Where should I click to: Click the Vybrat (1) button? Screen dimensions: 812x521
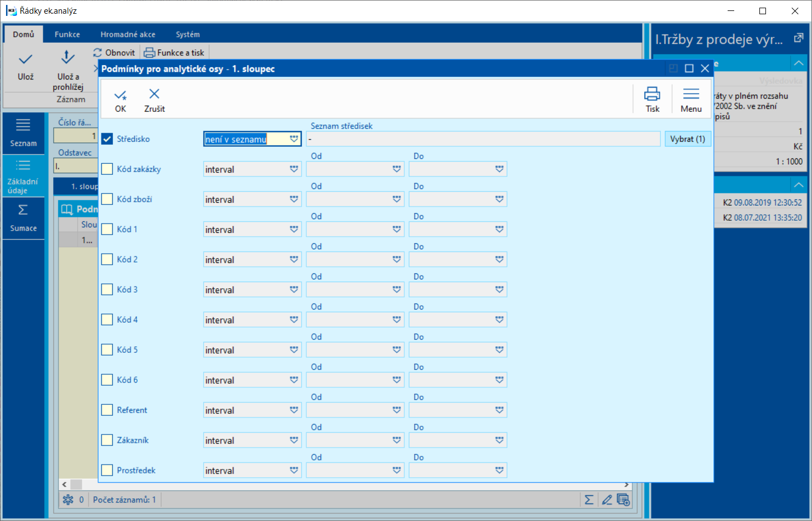pyautogui.click(x=688, y=139)
